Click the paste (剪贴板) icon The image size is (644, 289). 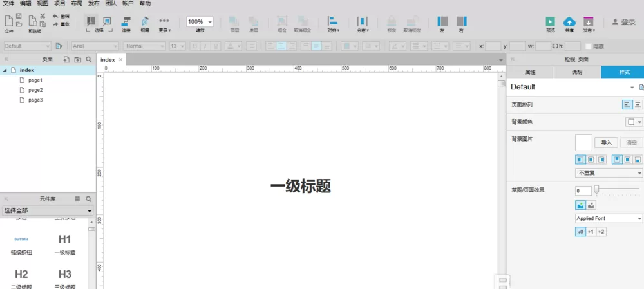click(32, 21)
